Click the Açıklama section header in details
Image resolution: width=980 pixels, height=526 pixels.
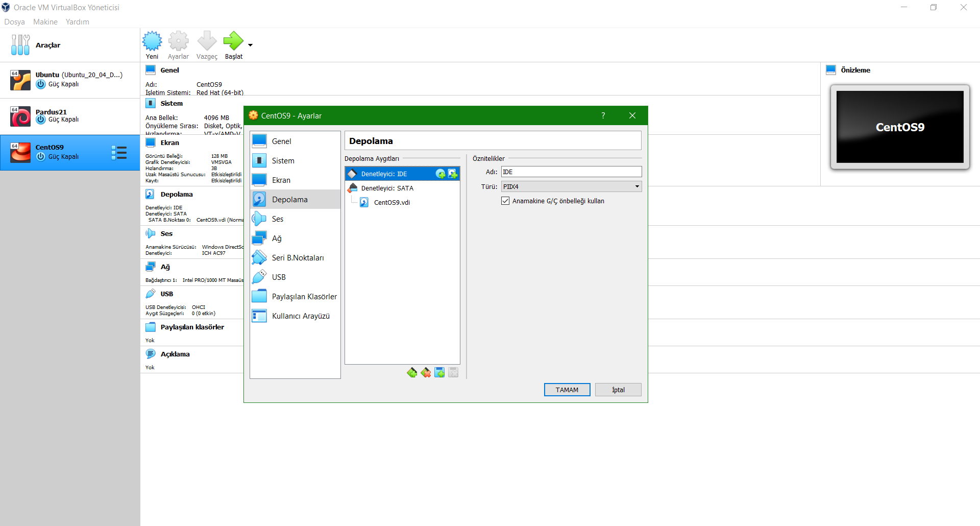[x=175, y=354]
